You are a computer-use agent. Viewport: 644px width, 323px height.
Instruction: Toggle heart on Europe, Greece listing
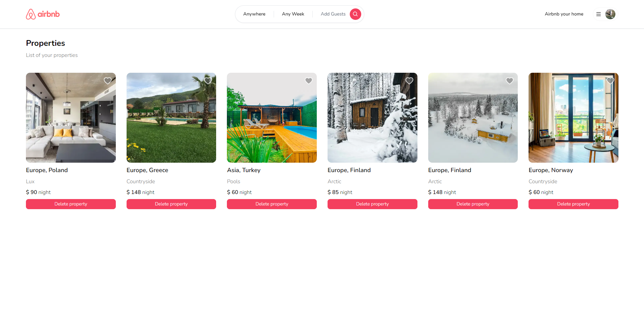[208, 81]
